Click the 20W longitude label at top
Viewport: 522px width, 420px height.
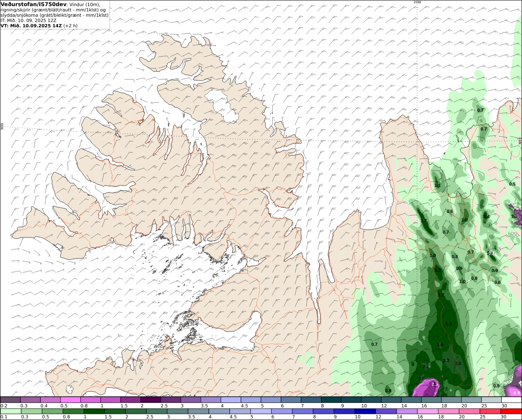pos(417,2)
